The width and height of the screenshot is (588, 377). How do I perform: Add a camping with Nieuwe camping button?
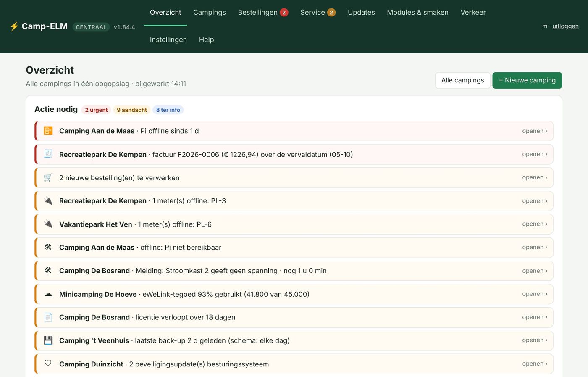point(527,80)
